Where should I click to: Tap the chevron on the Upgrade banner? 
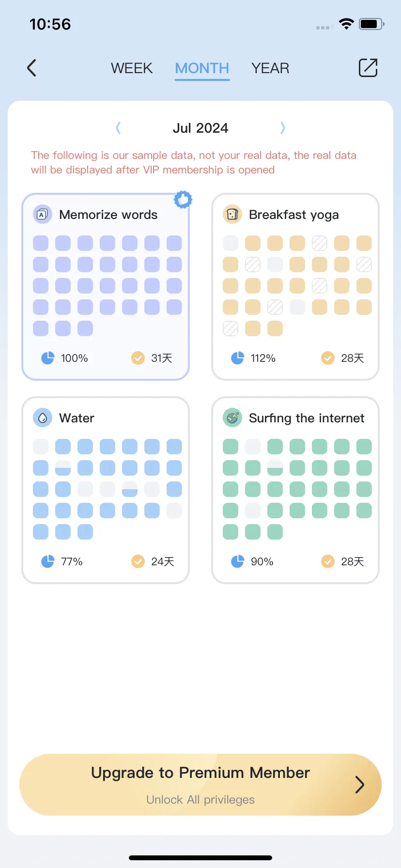[x=359, y=784]
